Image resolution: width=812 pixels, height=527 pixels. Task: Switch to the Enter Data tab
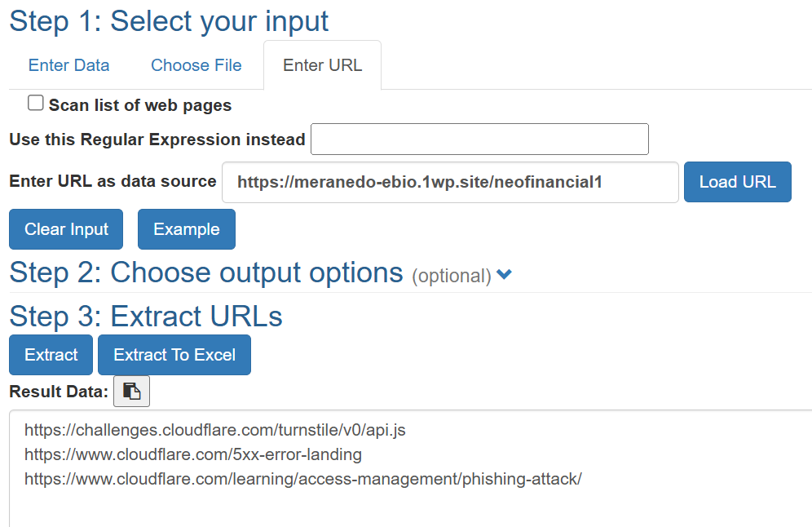pyautogui.click(x=68, y=65)
